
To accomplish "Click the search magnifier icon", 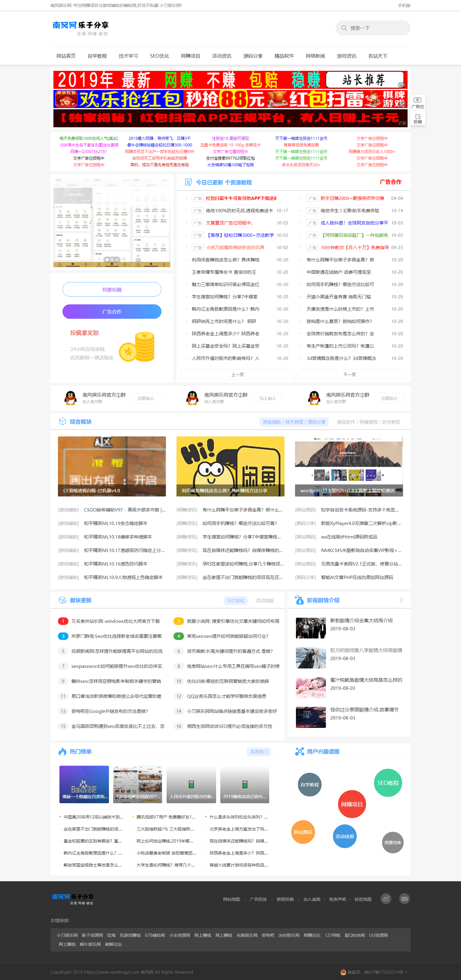I will pyautogui.click(x=344, y=28).
